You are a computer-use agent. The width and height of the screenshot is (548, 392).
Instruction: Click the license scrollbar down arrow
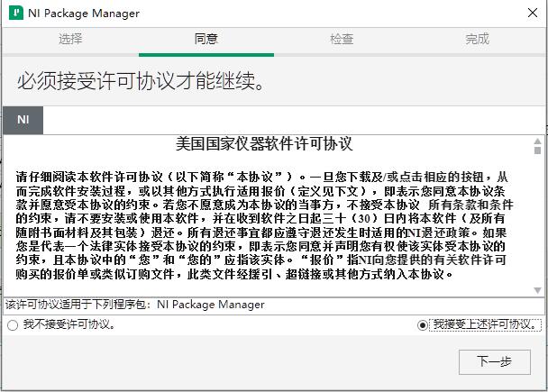point(537,290)
